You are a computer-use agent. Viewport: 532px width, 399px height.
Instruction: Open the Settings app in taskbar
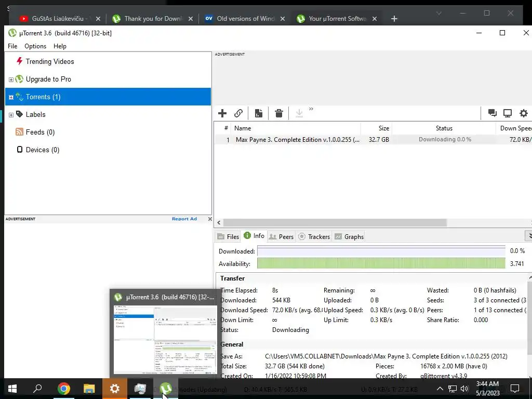point(115,389)
